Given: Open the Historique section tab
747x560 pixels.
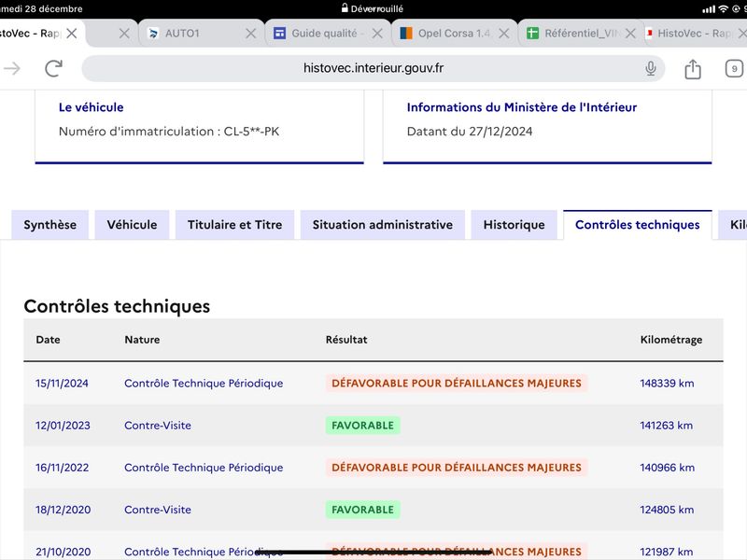Looking at the screenshot, I should (514, 225).
